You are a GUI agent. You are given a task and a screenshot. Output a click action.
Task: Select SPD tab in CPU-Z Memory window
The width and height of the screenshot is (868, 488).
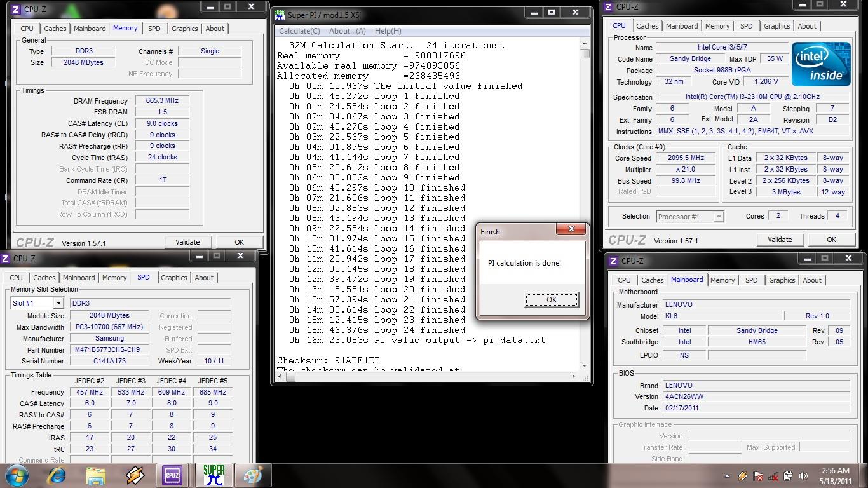[x=154, y=29]
